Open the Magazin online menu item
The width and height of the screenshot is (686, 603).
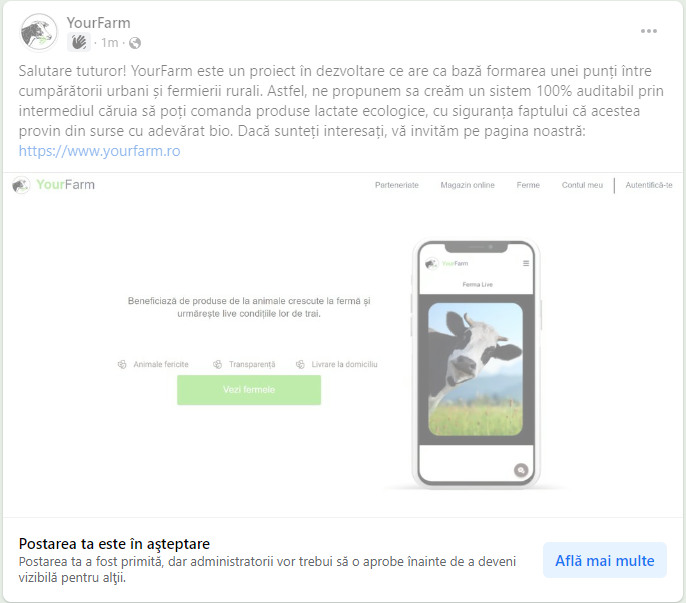click(x=467, y=185)
